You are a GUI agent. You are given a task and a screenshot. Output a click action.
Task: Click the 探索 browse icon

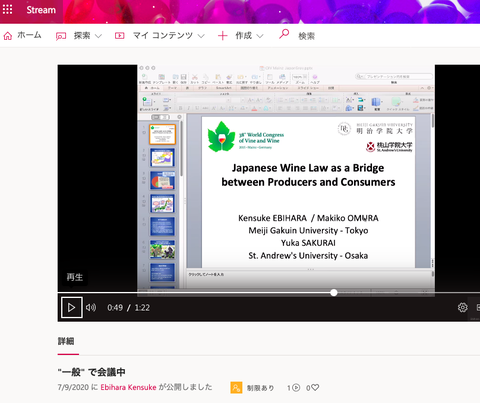61,36
